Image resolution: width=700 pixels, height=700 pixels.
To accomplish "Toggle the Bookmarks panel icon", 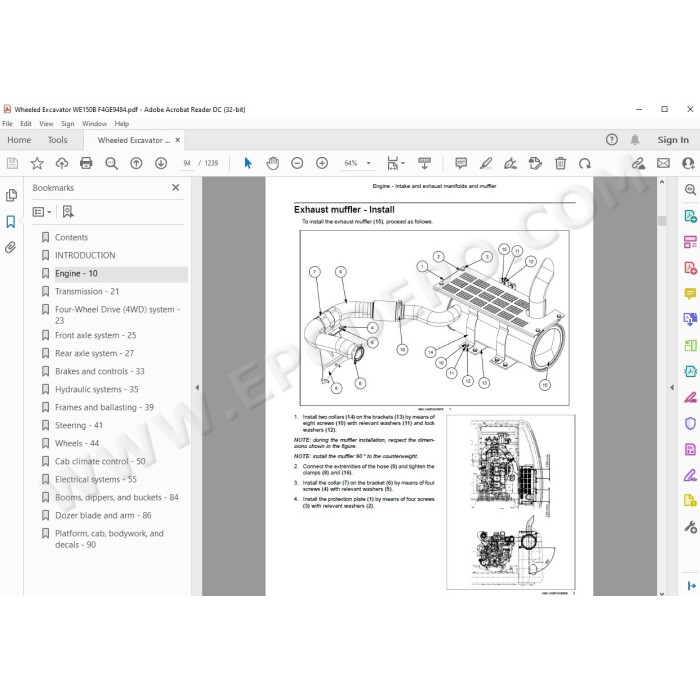I will (x=11, y=221).
